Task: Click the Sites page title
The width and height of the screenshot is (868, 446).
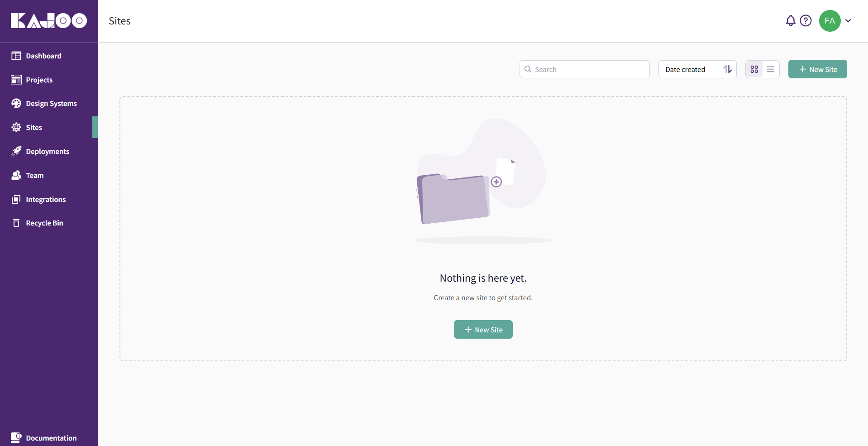Action: click(x=119, y=21)
